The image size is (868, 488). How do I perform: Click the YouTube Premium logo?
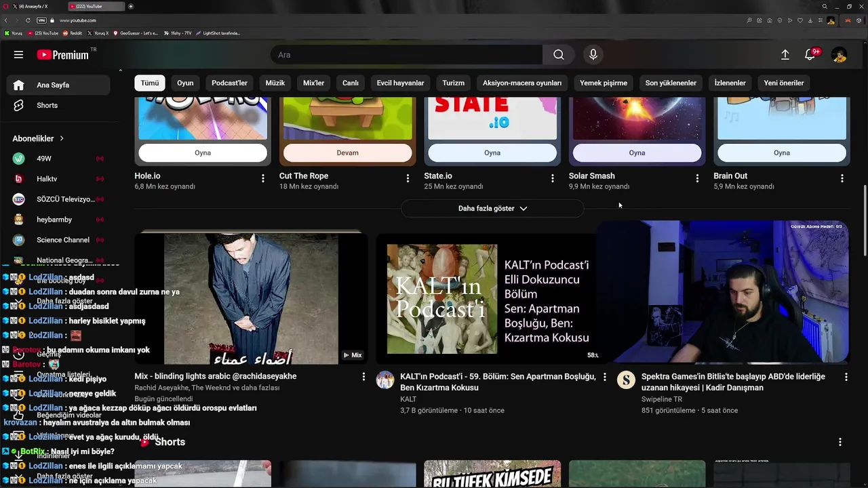[62, 55]
